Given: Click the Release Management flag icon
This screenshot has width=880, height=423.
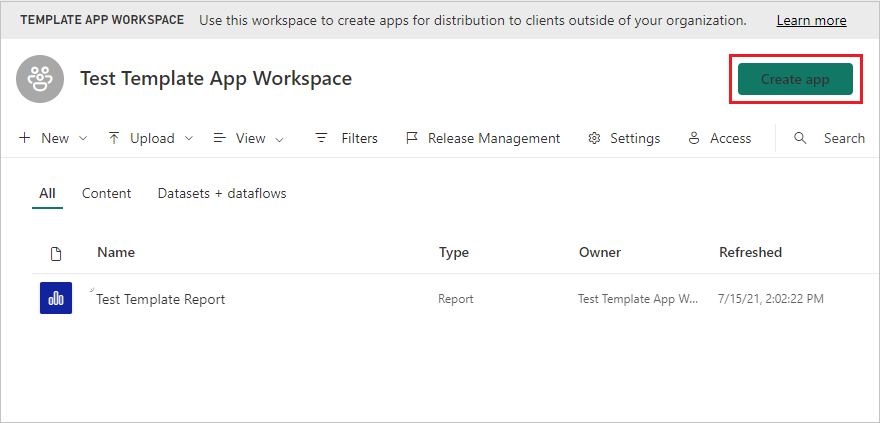Looking at the screenshot, I should pyautogui.click(x=412, y=138).
